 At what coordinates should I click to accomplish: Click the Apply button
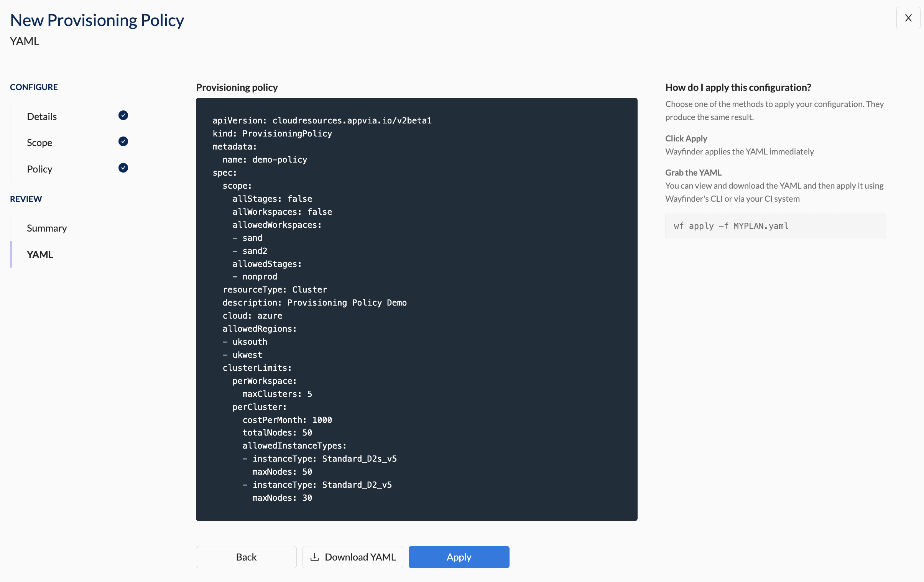[459, 557]
